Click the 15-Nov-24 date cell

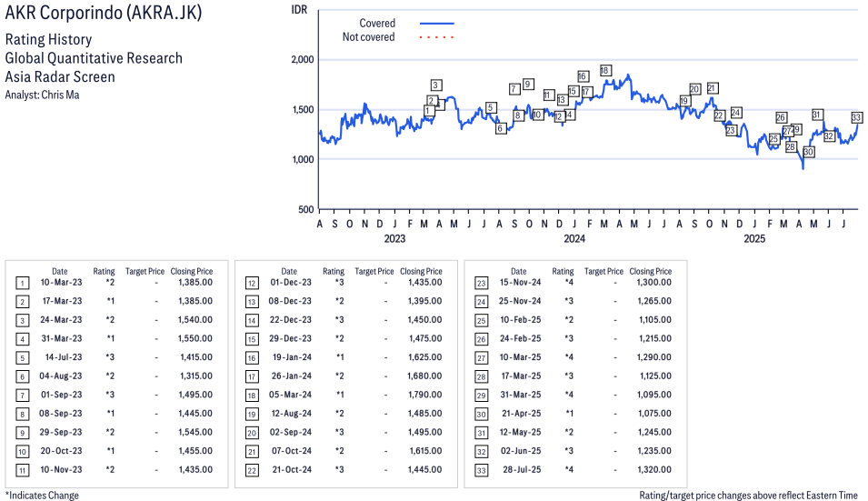521,283
